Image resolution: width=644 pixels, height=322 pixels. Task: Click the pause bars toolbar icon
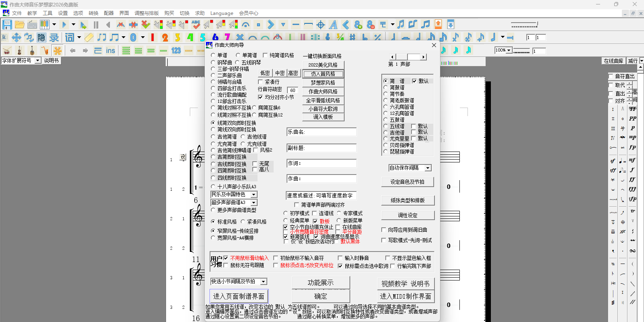click(96, 25)
